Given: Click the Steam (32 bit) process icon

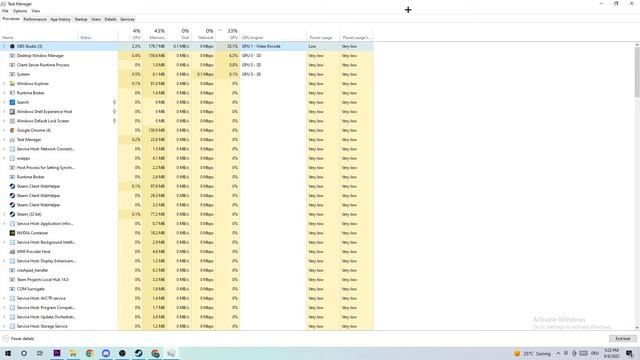Looking at the screenshot, I should [x=12, y=214].
